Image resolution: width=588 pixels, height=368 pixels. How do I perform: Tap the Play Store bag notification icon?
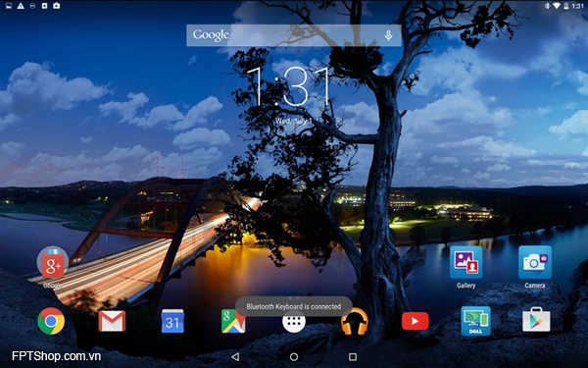click(x=56, y=6)
